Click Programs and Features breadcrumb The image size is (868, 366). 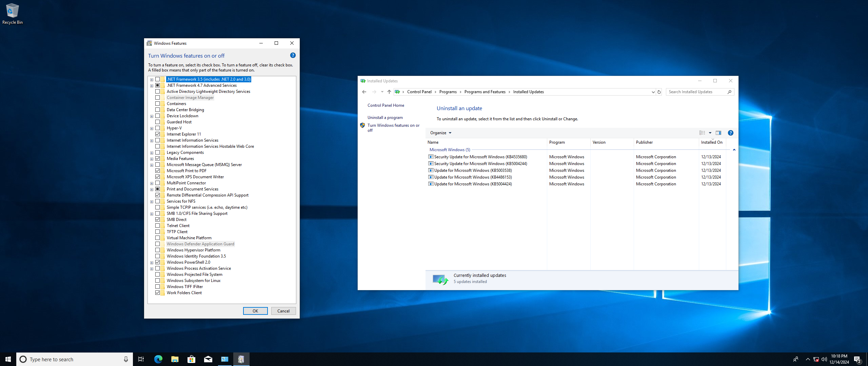(485, 92)
